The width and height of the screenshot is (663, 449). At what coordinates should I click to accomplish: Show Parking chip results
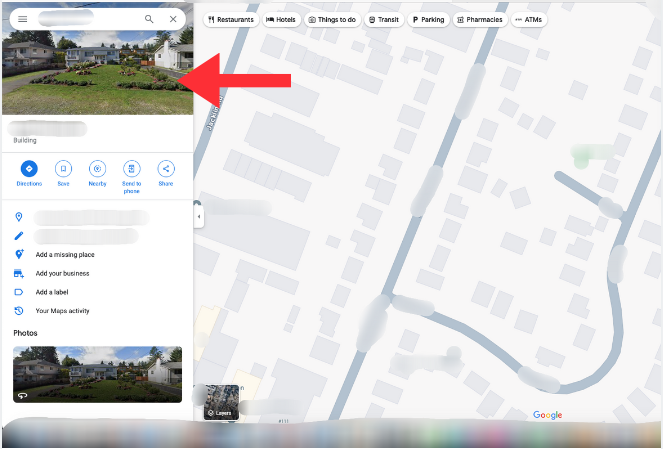[x=428, y=19]
